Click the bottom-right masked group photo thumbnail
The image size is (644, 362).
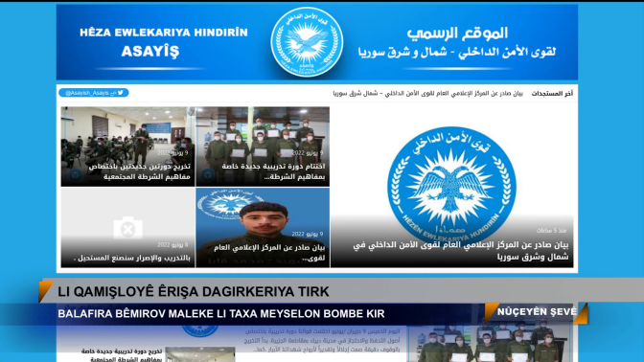pos(489,344)
